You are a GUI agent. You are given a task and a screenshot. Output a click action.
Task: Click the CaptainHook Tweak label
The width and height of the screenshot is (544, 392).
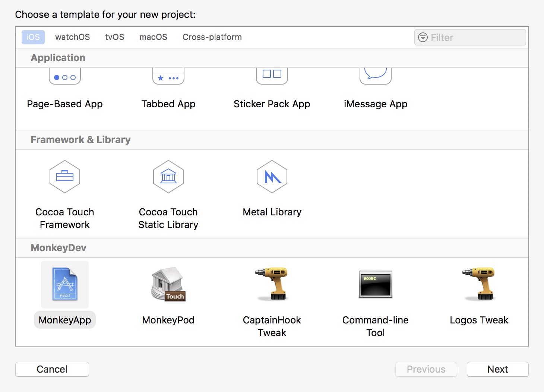(272, 326)
